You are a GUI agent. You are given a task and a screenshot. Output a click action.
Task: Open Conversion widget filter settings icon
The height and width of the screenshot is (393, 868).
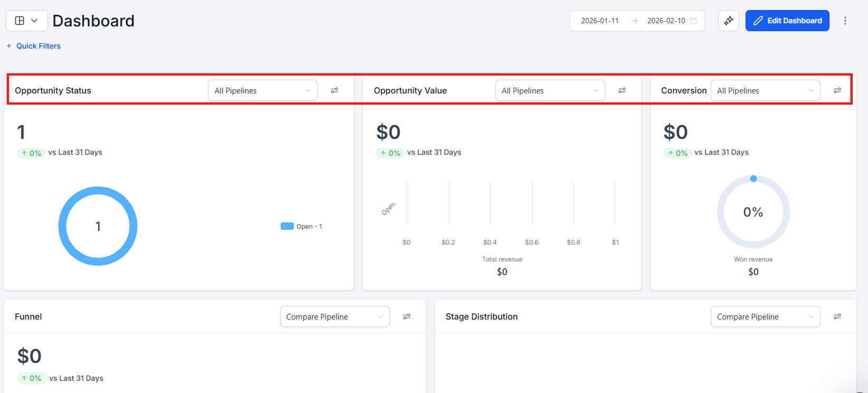[x=837, y=91]
